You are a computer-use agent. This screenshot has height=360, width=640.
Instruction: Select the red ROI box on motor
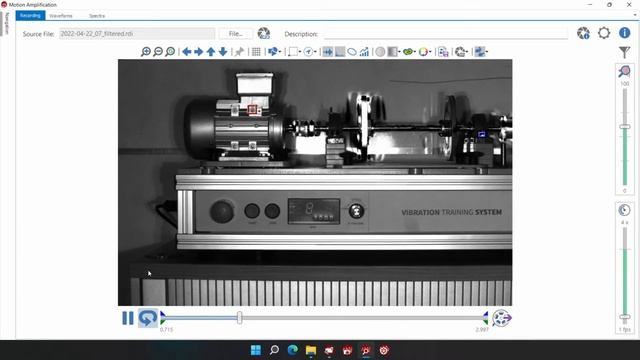[x=253, y=109]
